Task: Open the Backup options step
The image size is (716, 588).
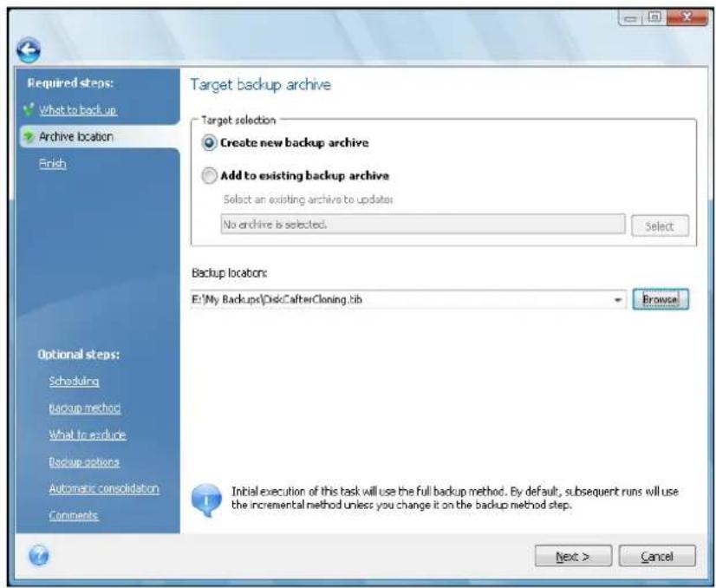Action: coord(84,462)
